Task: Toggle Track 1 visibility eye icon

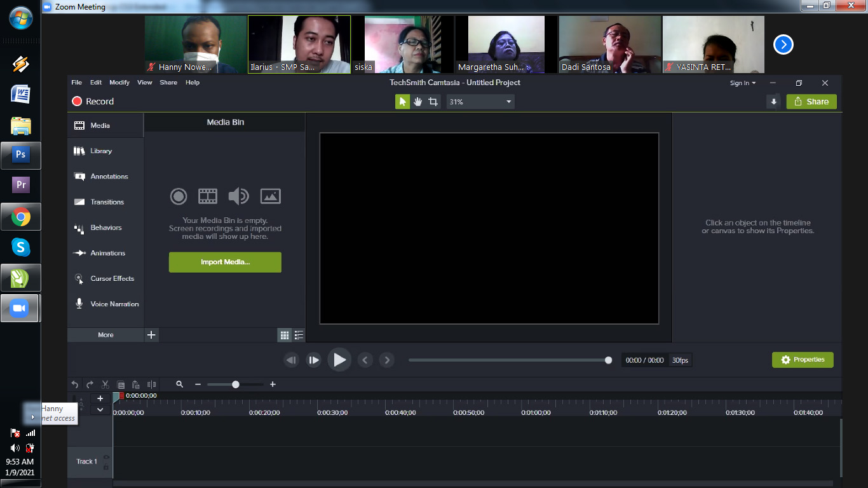Action: (x=106, y=457)
